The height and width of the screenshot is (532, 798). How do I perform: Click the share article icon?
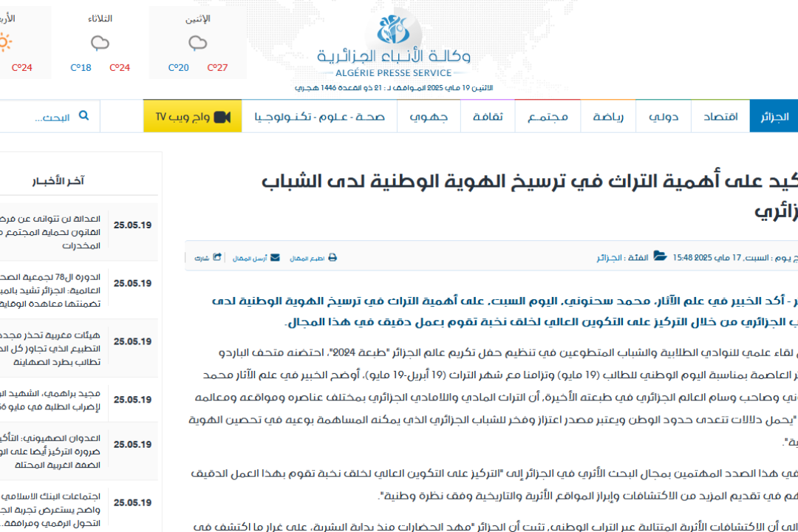217,258
